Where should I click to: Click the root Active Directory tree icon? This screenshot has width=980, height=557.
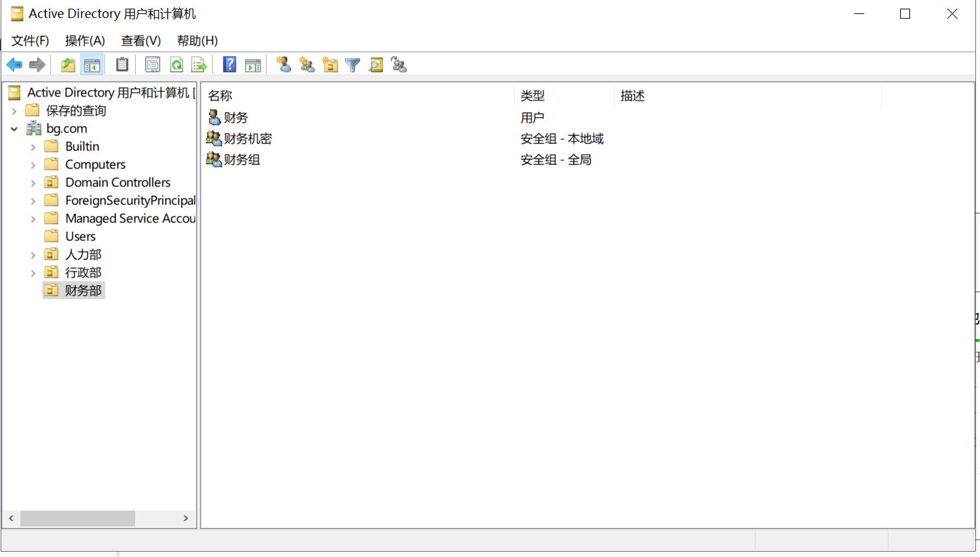tap(15, 93)
